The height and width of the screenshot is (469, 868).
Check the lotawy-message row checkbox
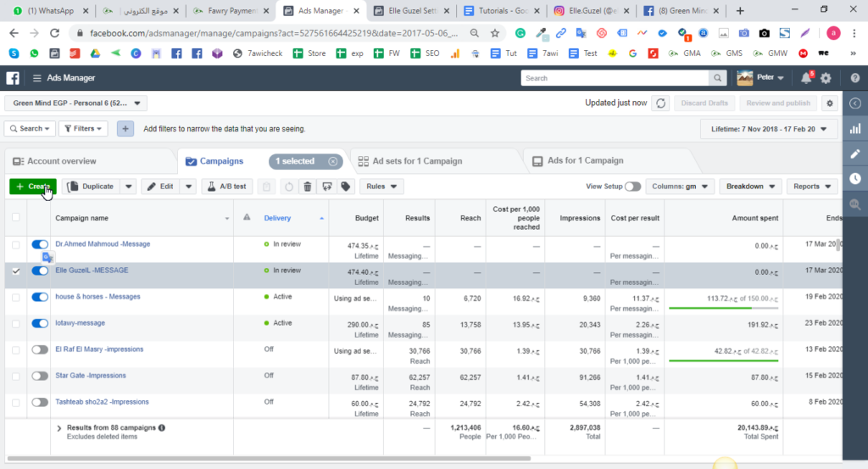click(x=15, y=324)
